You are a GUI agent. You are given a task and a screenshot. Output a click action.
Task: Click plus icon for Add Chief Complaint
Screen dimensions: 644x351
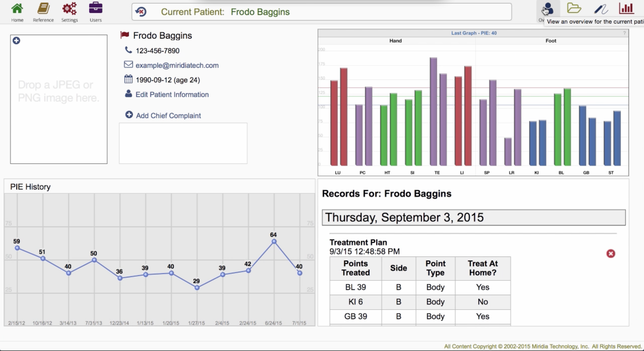click(129, 115)
